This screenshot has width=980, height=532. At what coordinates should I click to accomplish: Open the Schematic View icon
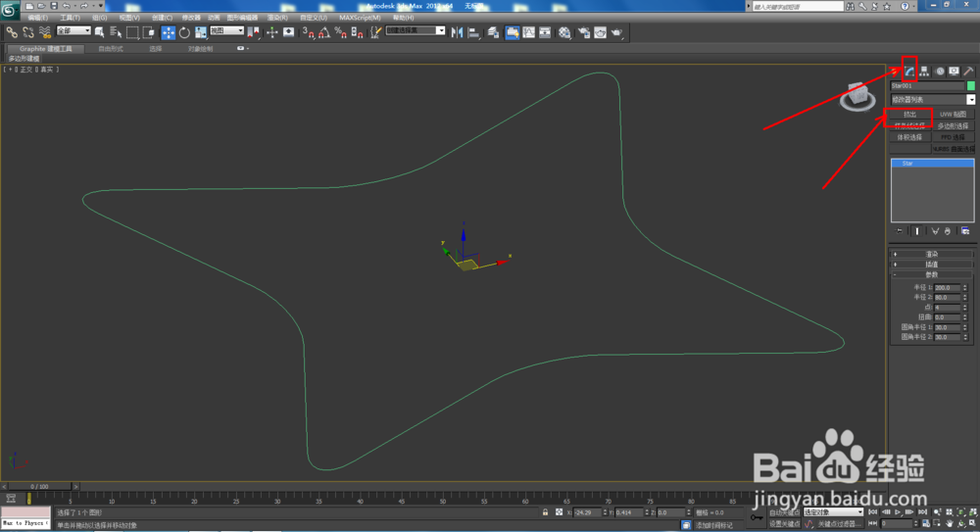(545, 32)
